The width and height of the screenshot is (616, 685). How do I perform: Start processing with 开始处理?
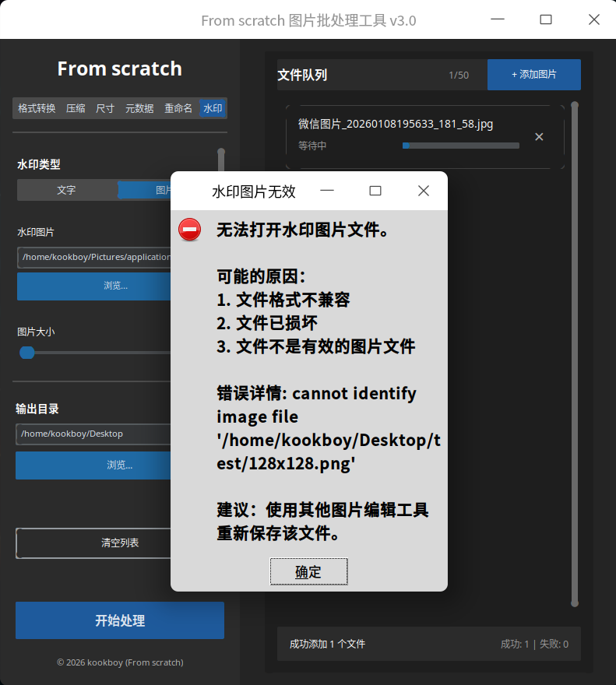click(x=120, y=620)
